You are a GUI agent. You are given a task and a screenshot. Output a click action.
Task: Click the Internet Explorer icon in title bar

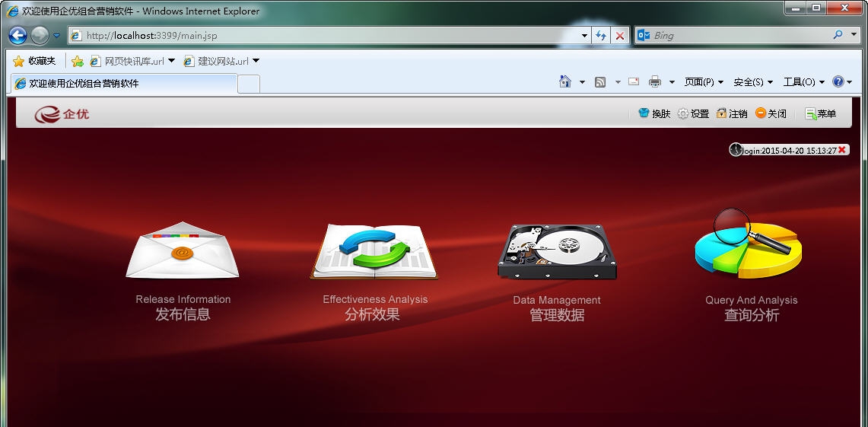12,11
